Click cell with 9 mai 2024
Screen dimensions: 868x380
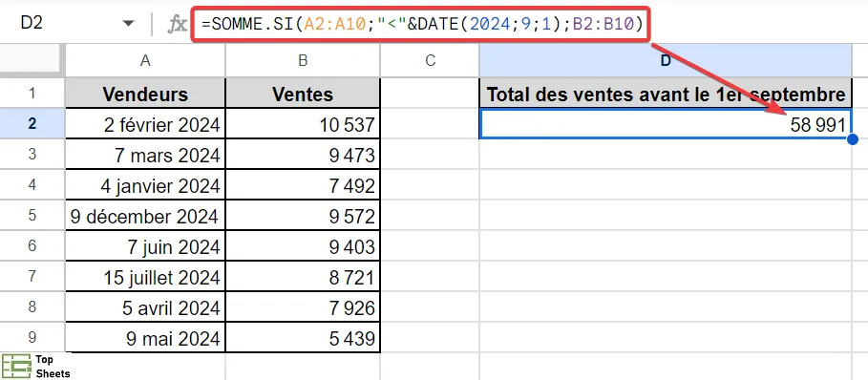(x=145, y=337)
